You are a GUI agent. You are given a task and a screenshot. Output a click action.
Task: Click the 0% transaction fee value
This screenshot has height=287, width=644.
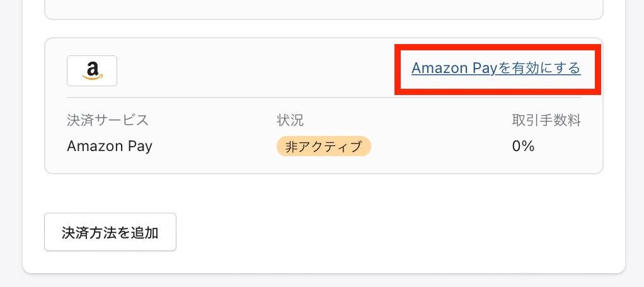[x=523, y=147]
